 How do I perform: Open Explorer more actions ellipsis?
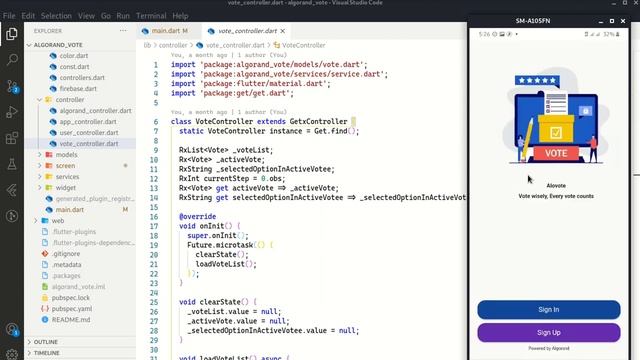123,31
